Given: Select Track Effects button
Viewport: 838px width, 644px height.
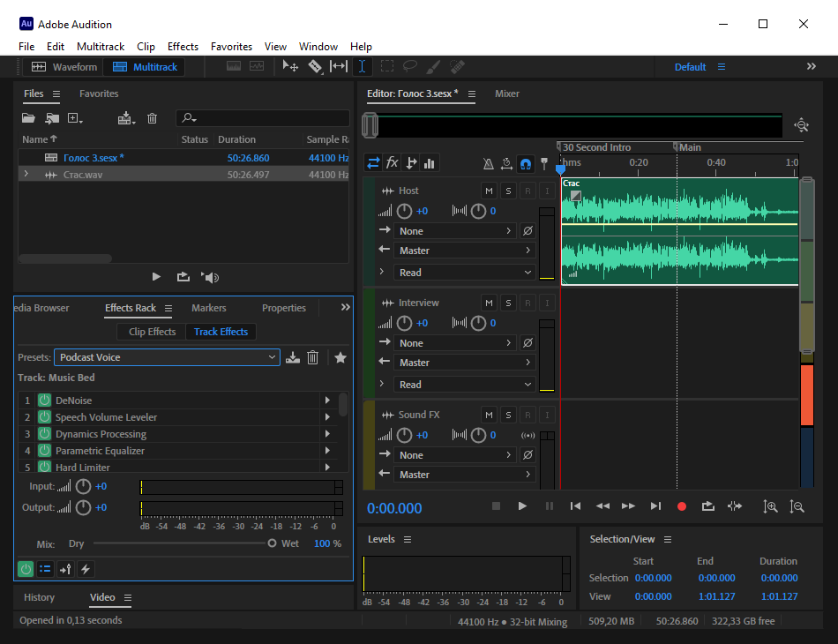Looking at the screenshot, I should pyautogui.click(x=221, y=332).
